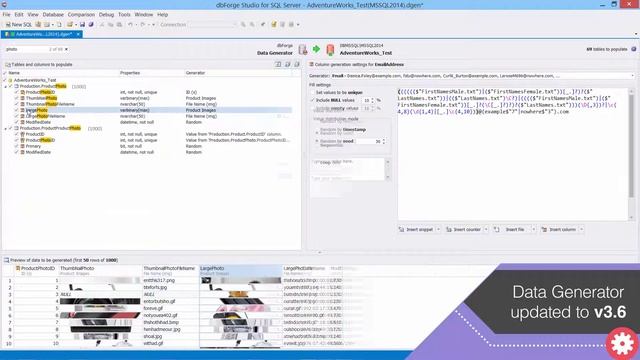The width and height of the screenshot is (640, 360).
Task: Click the yellow highlighted toolbar icon right of Connection
Action: pyautogui.click(x=273, y=24)
